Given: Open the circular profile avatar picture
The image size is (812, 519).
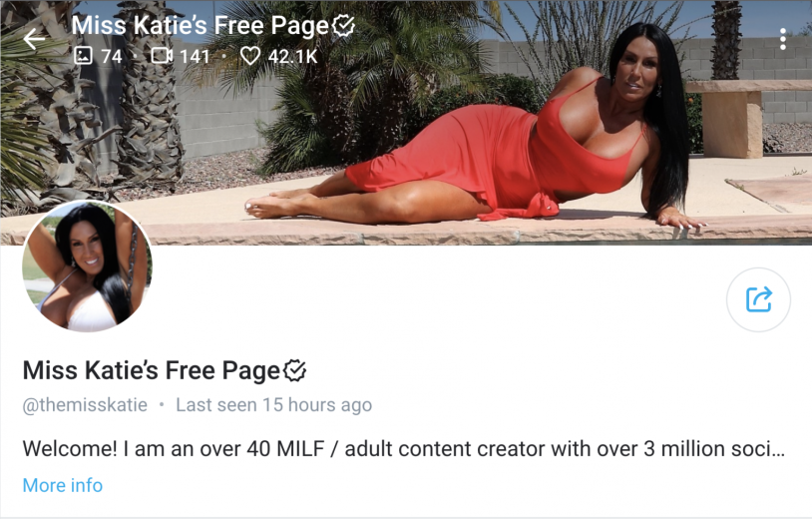Looking at the screenshot, I should click(x=87, y=265).
